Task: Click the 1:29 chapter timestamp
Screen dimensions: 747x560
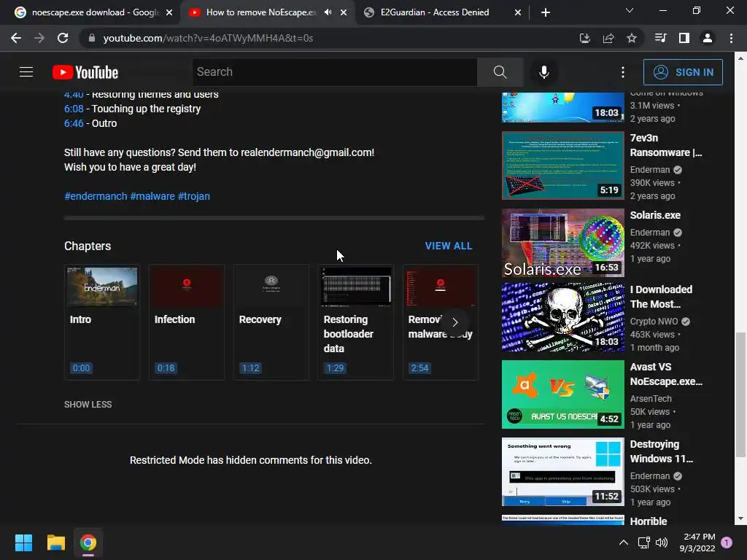Action: (335, 368)
